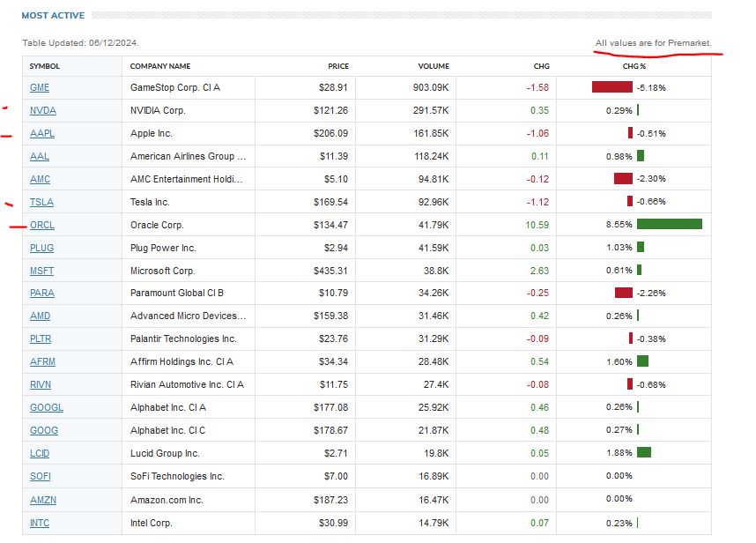Click the NVDA symbol link

tap(42, 110)
